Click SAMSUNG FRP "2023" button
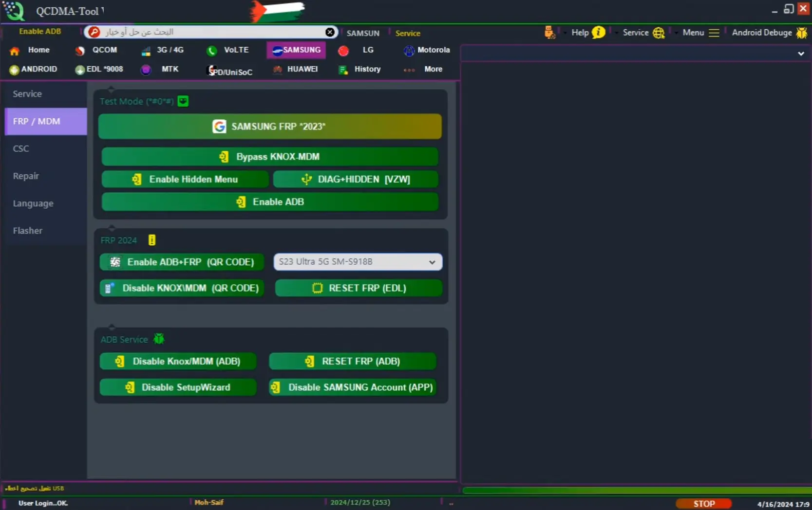The width and height of the screenshot is (812, 510). (x=270, y=127)
